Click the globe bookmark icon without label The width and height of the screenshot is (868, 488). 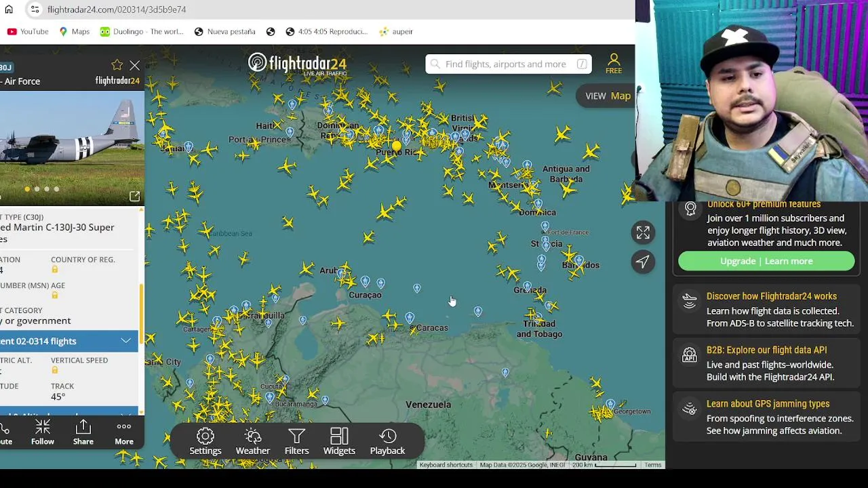pyautogui.click(x=271, y=31)
